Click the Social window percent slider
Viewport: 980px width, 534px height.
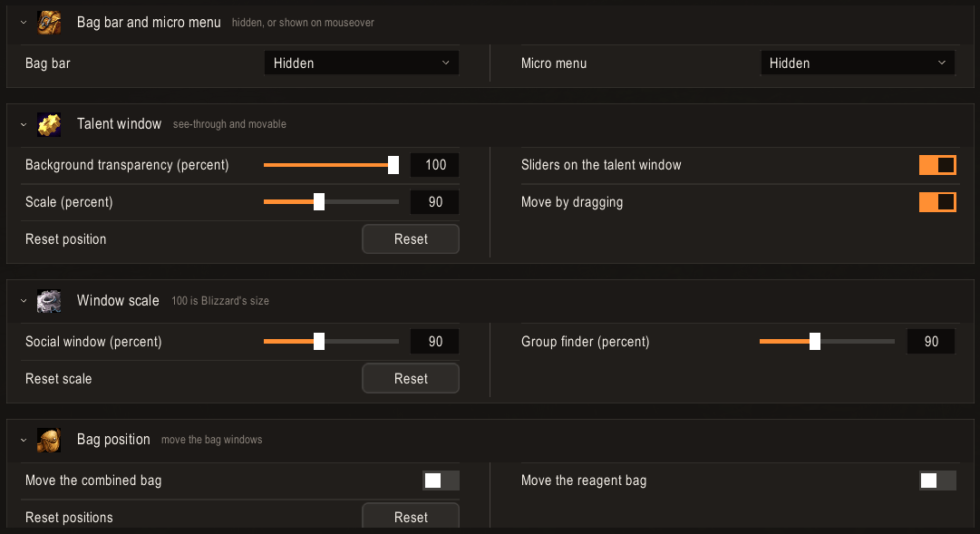[331, 342]
